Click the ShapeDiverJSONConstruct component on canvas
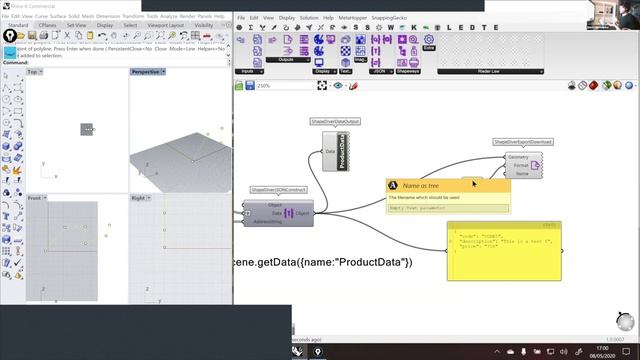This screenshot has width=640, height=360. click(278, 213)
